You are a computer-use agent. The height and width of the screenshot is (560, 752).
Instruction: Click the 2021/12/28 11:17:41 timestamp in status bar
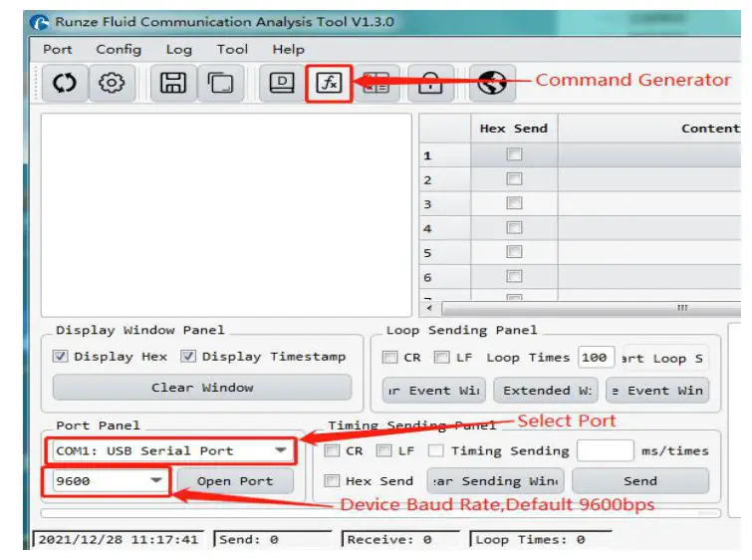[x=118, y=539]
